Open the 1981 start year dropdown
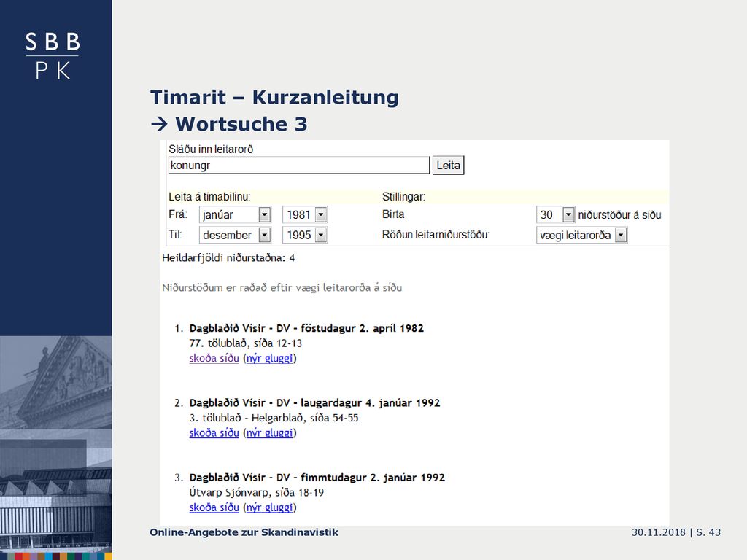The width and height of the screenshot is (747, 560). (x=305, y=215)
